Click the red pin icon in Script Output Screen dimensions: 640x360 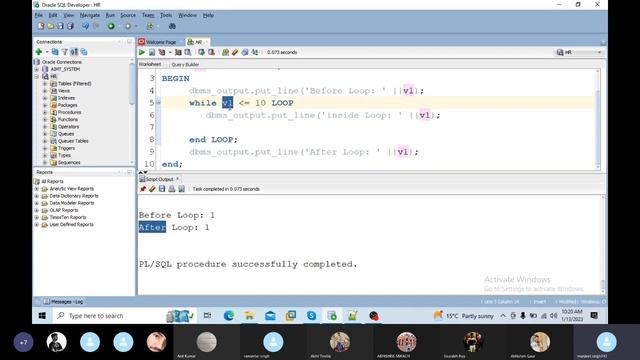point(142,189)
